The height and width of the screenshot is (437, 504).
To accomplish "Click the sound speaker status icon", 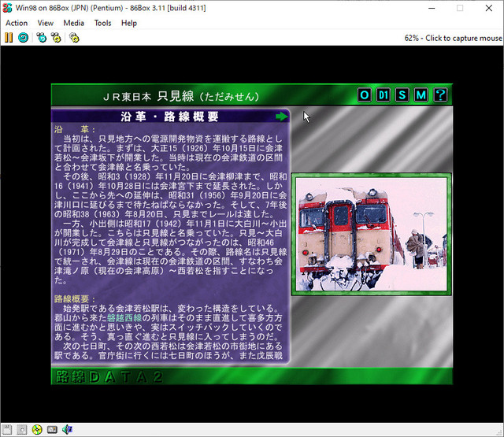I will tap(67, 429).
